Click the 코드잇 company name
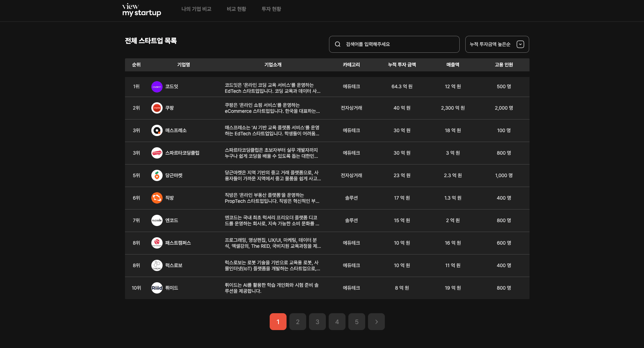The image size is (644, 348). [x=172, y=87]
